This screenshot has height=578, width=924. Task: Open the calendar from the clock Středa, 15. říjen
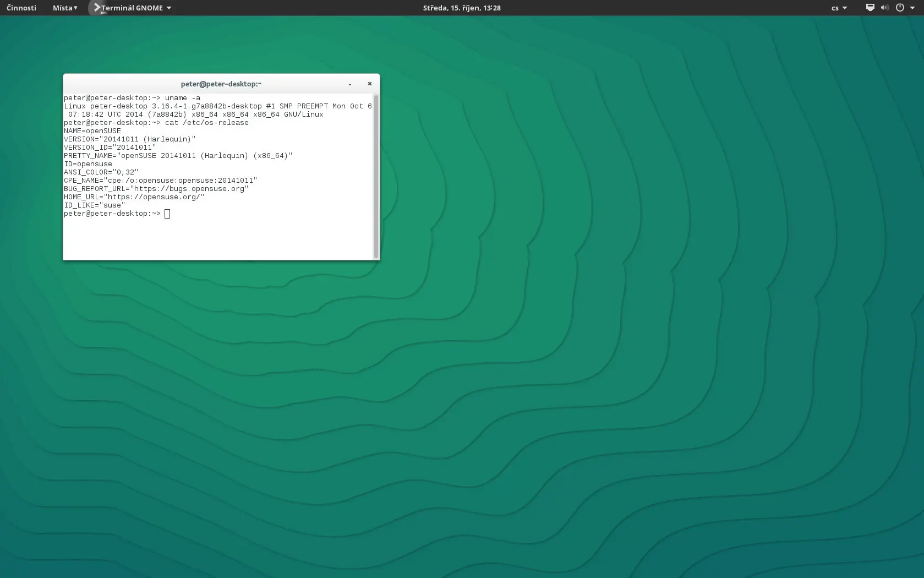point(462,8)
